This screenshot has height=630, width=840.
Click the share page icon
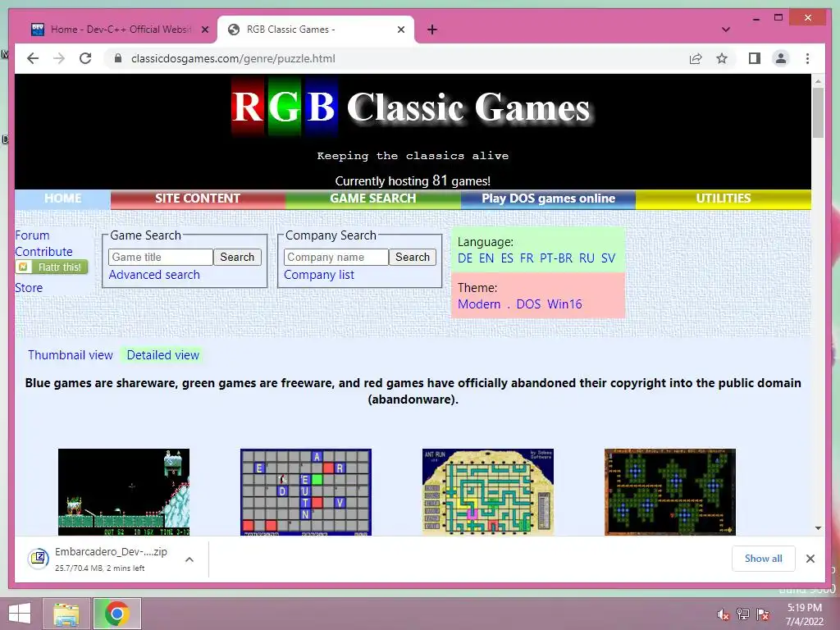[696, 58]
